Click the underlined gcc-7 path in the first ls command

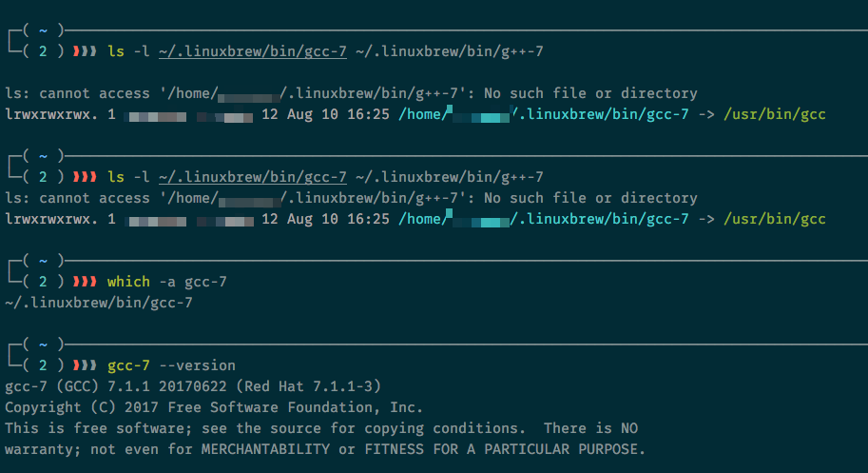253,51
